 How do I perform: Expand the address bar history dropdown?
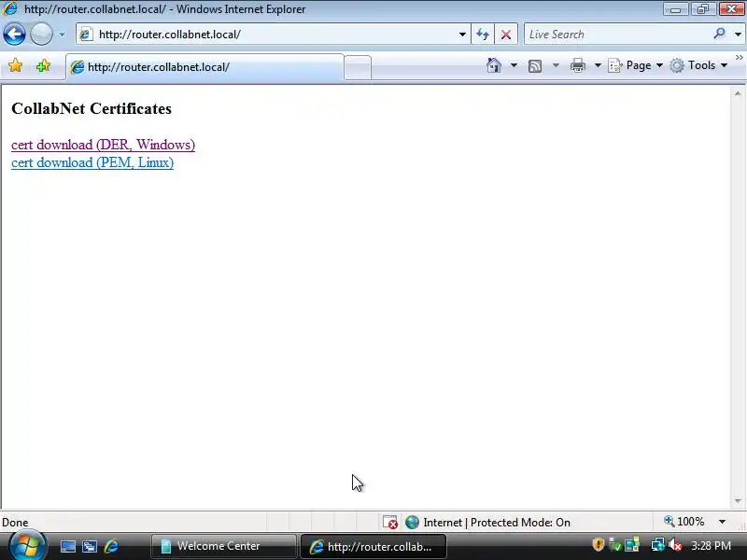click(462, 35)
